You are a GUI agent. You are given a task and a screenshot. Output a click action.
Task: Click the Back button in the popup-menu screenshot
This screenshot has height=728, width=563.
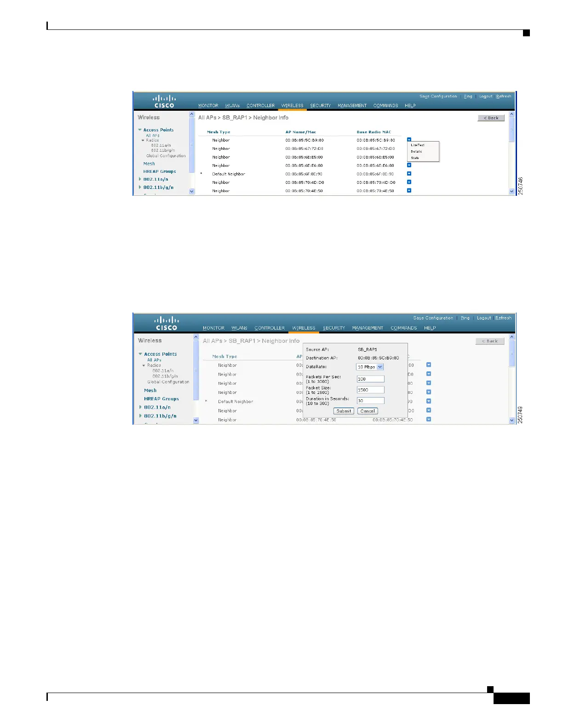491,118
